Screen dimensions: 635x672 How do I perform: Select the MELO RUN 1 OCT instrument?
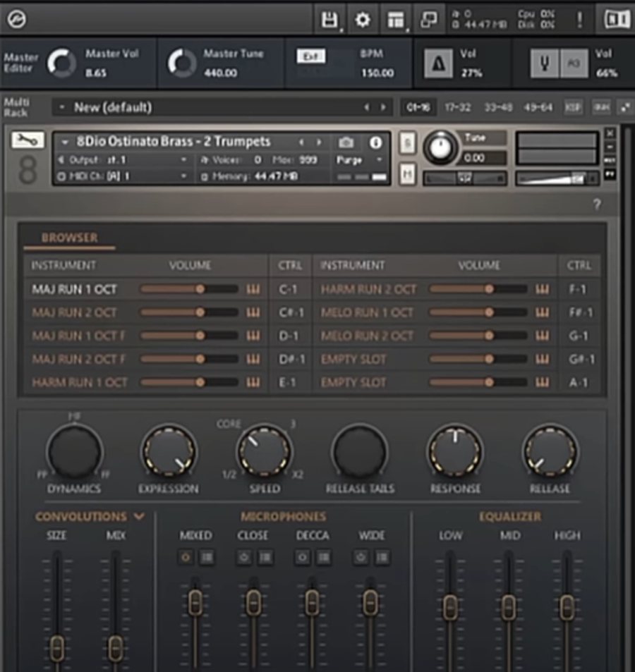[x=367, y=313]
